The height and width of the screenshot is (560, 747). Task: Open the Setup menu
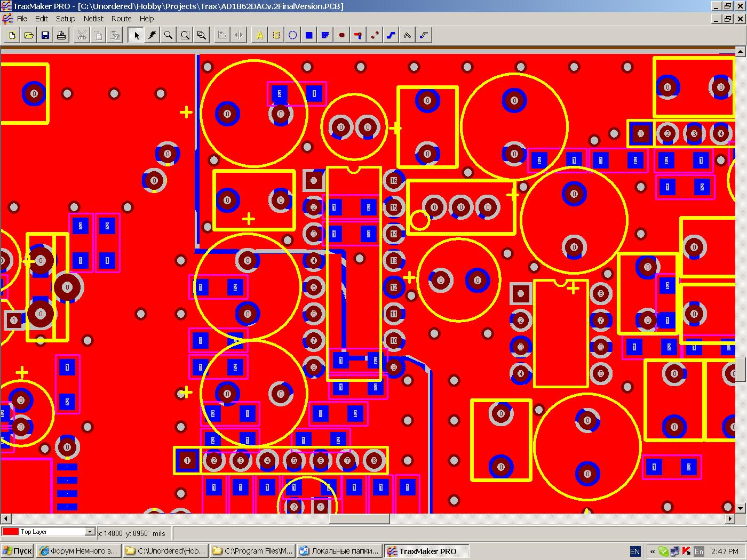(66, 19)
